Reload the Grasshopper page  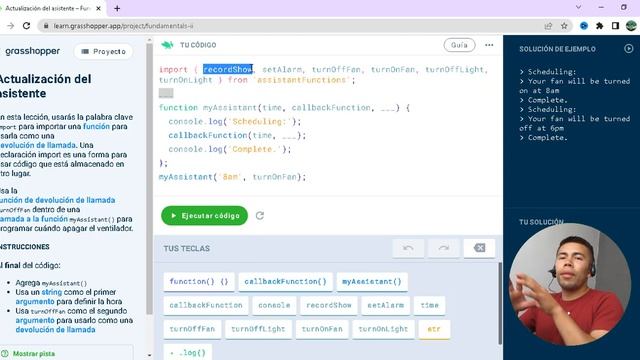[x=27, y=26]
